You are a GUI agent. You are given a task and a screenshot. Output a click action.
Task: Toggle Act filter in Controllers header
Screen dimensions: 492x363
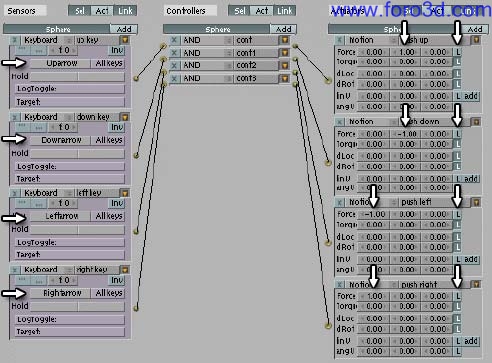[262, 11]
